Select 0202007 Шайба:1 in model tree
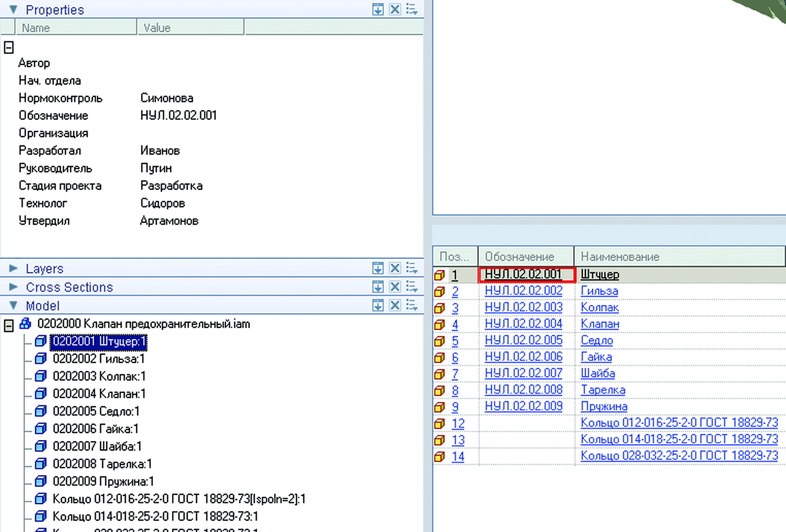This screenshot has width=786, height=532. pos(97,446)
